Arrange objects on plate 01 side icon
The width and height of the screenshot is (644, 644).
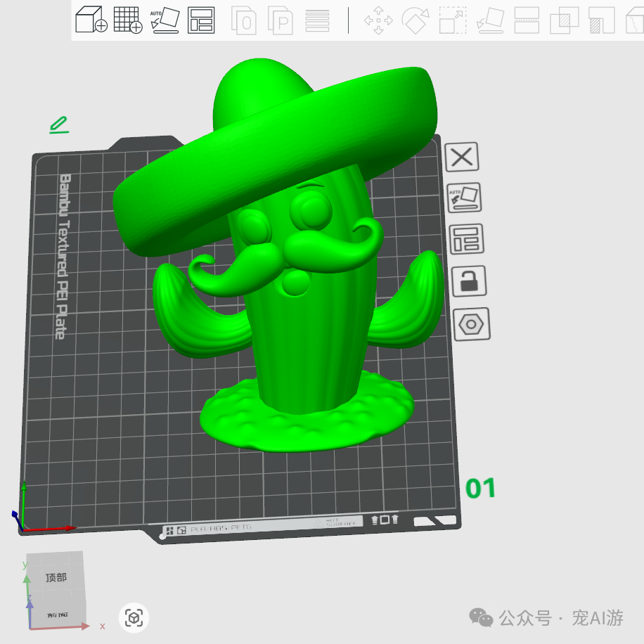(x=467, y=239)
